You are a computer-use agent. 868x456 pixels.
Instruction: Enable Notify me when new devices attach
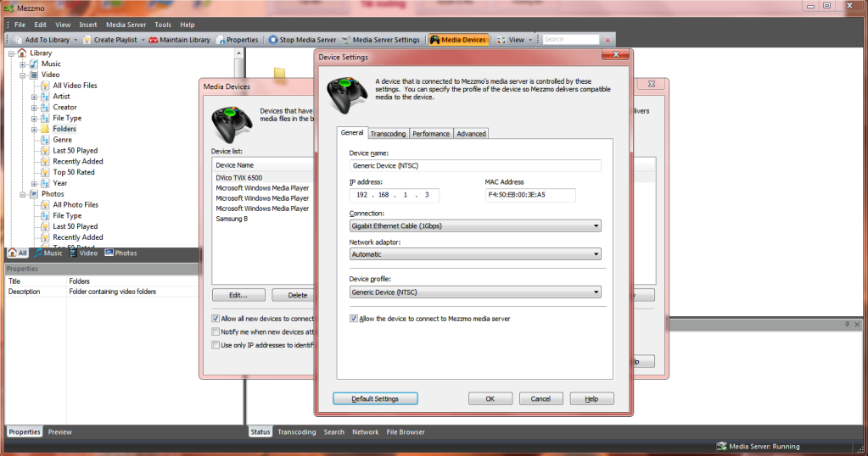click(216, 332)
